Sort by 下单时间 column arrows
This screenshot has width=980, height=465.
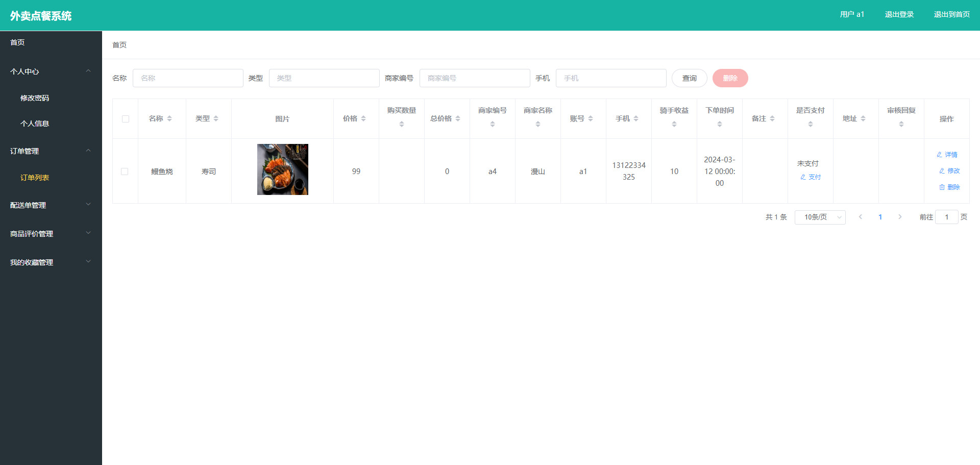tap(720, 125)
